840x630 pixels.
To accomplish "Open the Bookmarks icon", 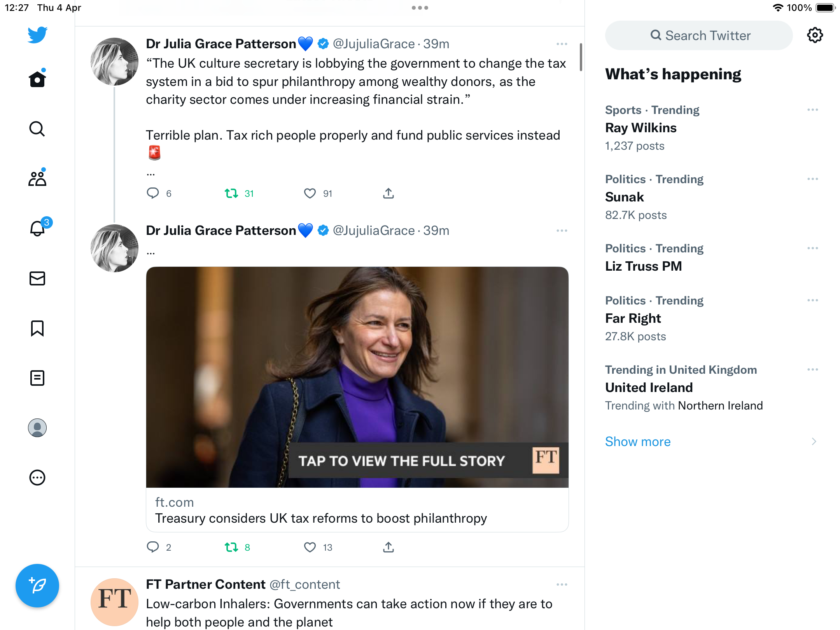I will tap(37, 328).
